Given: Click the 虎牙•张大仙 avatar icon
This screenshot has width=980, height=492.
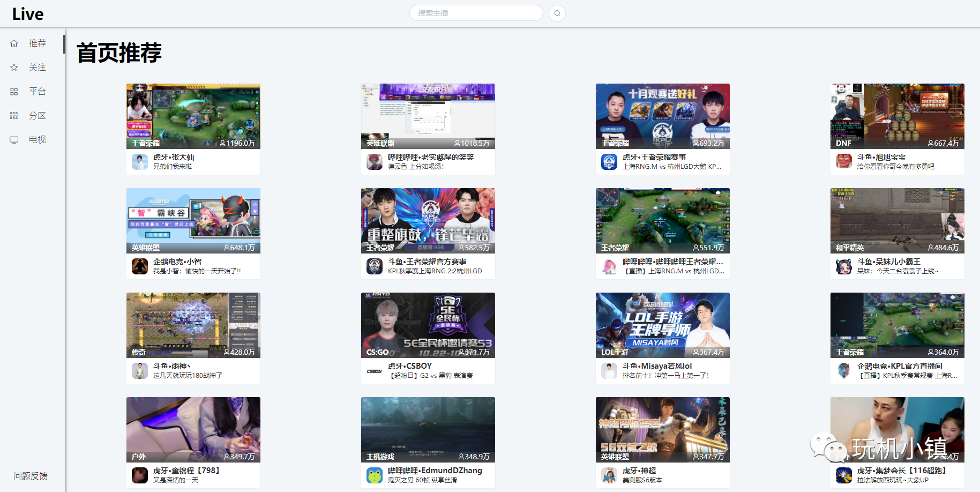Looking at the screenshot, I should [140, 162].
